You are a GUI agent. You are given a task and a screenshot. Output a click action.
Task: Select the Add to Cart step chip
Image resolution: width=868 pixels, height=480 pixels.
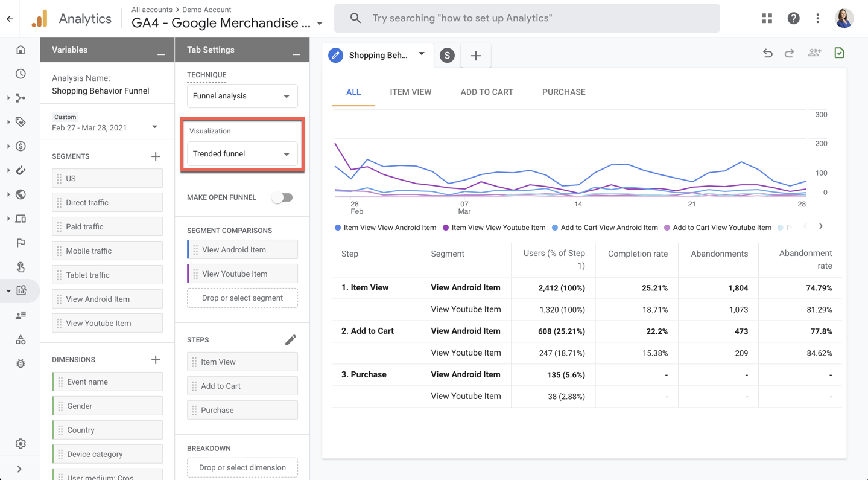242,386
